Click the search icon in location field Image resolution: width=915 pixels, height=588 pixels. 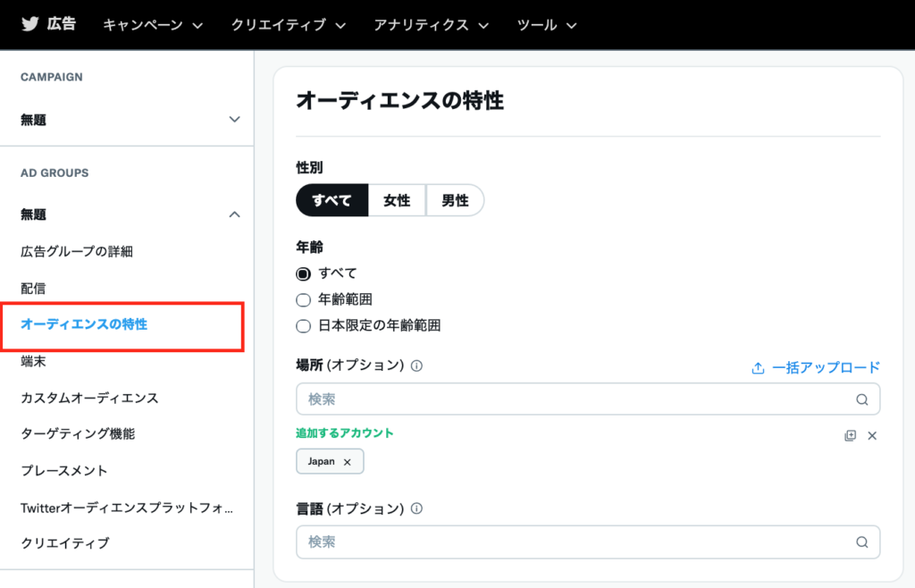pos(861,399)
